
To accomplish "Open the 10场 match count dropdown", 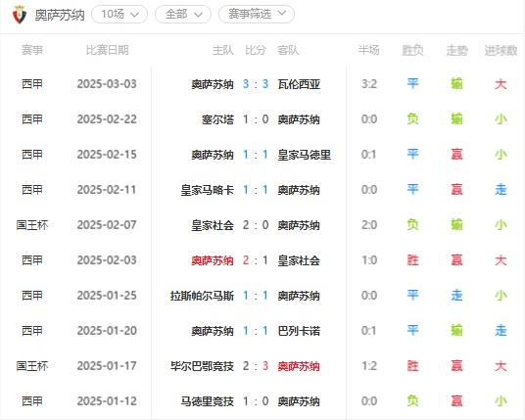I will point(119,15).
